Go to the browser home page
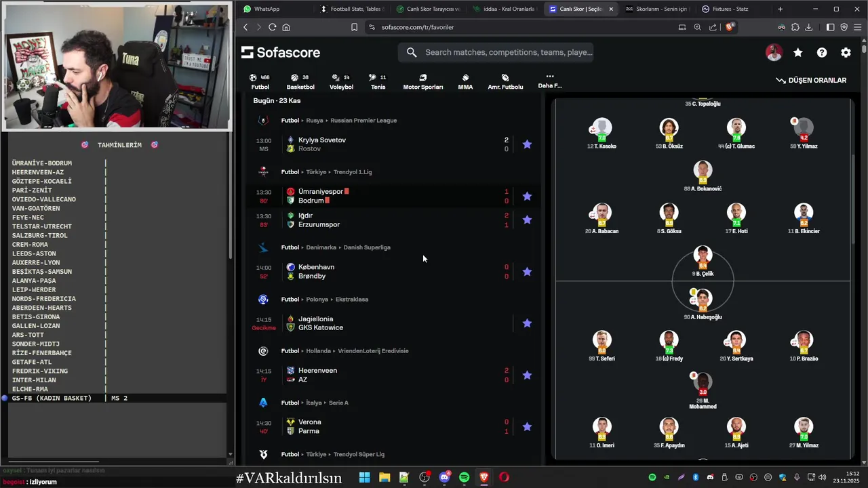This screenshot has width=868, height=488. pos(286,27)
